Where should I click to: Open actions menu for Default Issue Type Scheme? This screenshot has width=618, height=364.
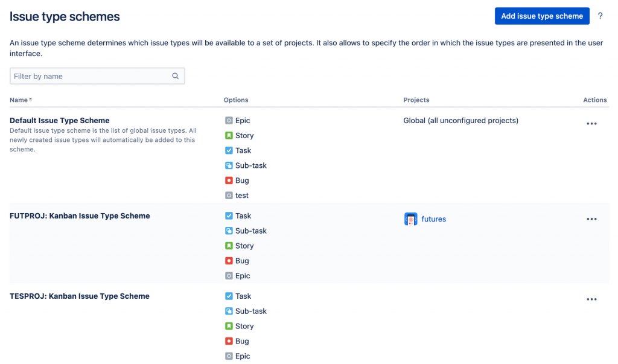click(591, 124)
